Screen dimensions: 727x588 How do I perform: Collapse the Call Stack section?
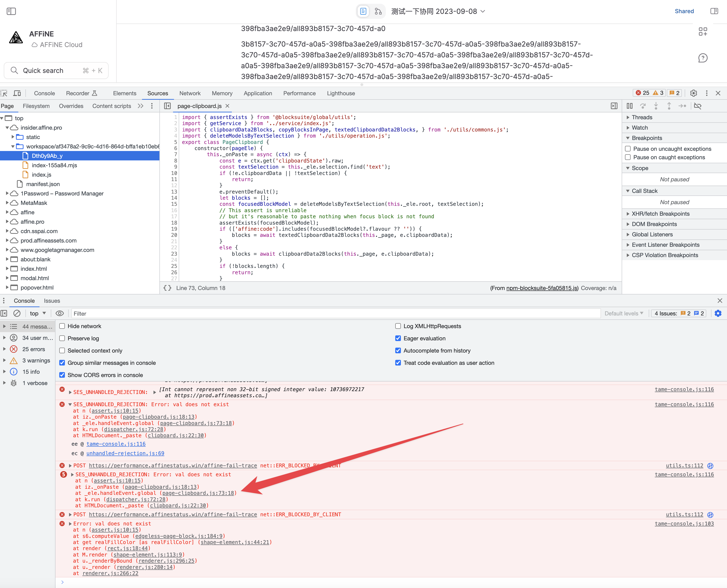click(628, 191)
